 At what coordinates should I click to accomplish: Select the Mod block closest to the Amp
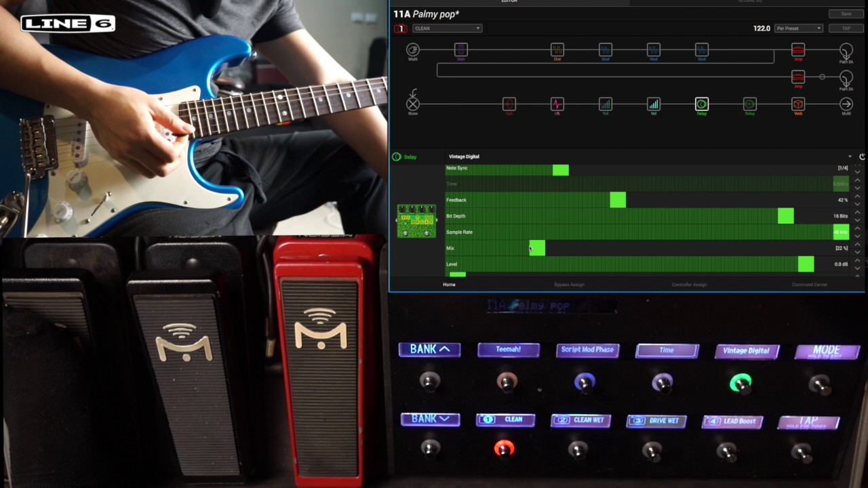[701, 49]
